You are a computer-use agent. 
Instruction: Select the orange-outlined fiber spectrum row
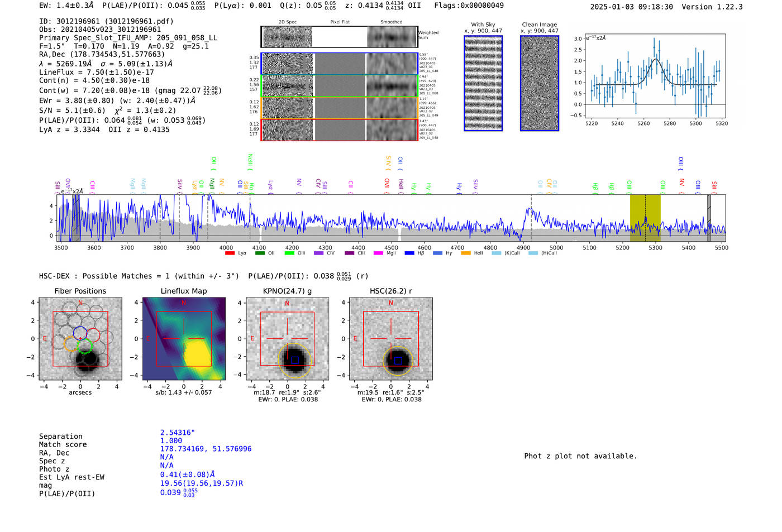340,108
